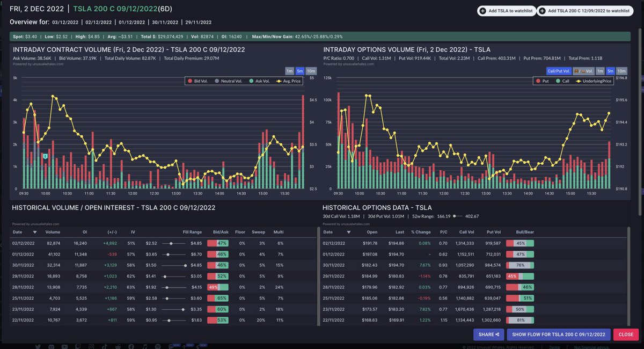The height and width of the screenshot is (349, 644).
Task: Sort by Multi column header
Action: click(278, 232)
